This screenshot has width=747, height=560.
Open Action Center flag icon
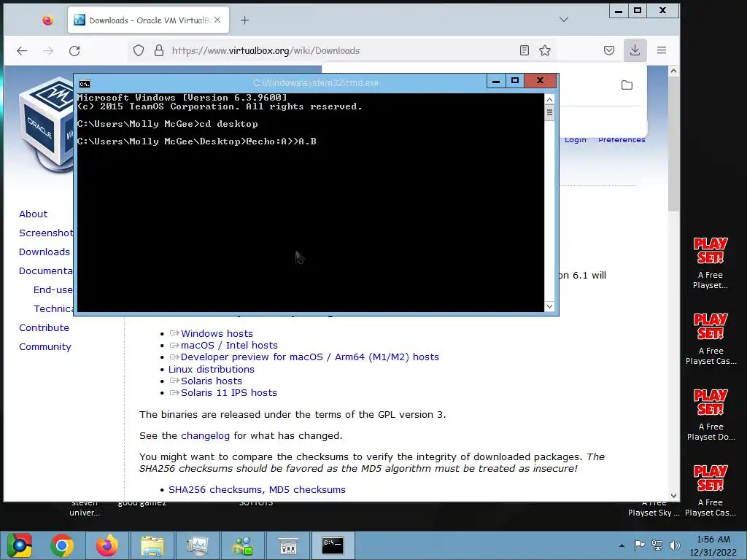pos(639,545)
